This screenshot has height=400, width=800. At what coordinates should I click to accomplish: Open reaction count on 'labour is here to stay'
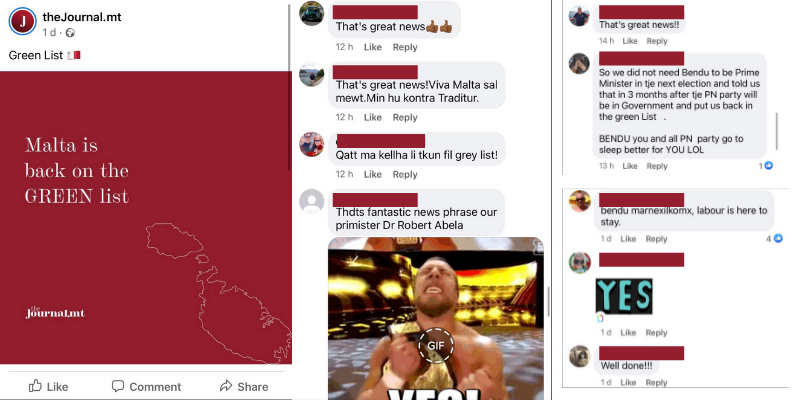tap(773, 238)
